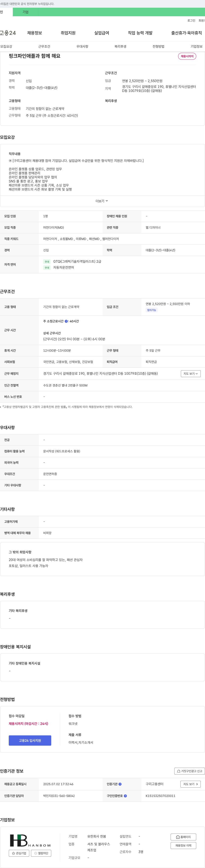205x868 pixels.
Task: Select certification number K151532507020011
Action: 161,796
